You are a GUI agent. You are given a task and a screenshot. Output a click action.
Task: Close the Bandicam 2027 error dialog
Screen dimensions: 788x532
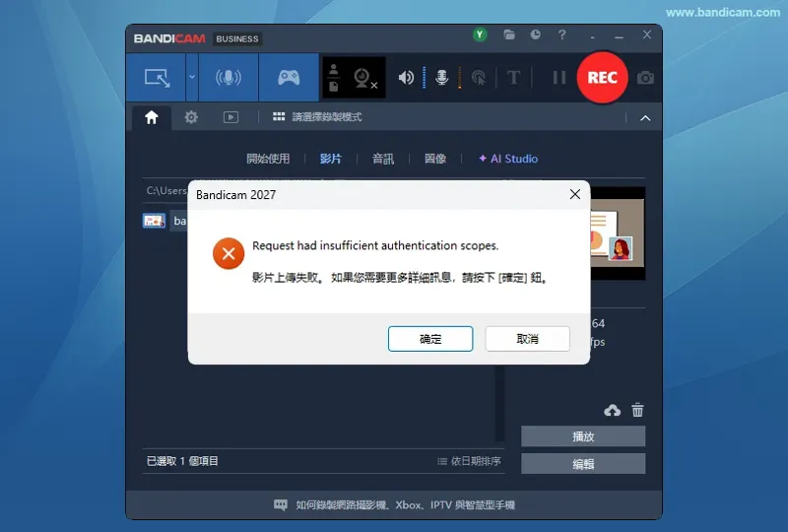click(x=575, y=195)
